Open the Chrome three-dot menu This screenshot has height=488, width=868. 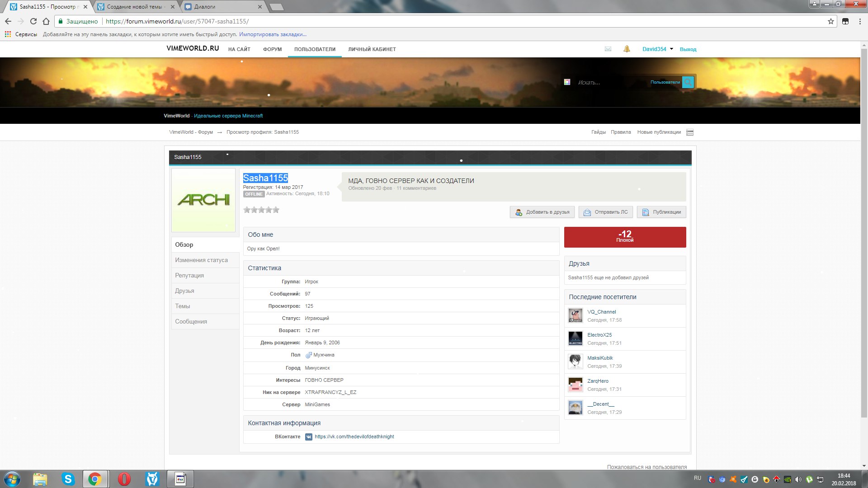click(x=860, y=21)
